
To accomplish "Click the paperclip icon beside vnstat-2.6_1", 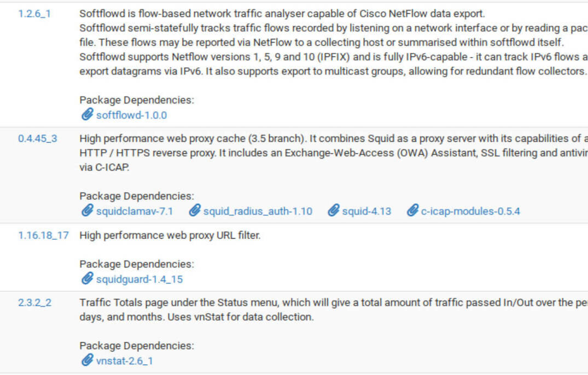I will click(x=87, y=360).
